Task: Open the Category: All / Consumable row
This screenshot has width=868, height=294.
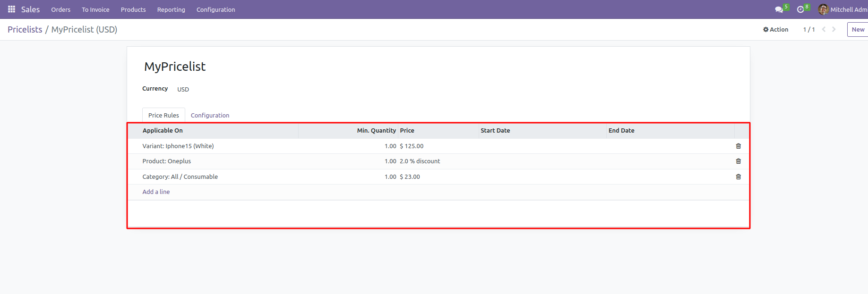Action: [x=438, y=177]
